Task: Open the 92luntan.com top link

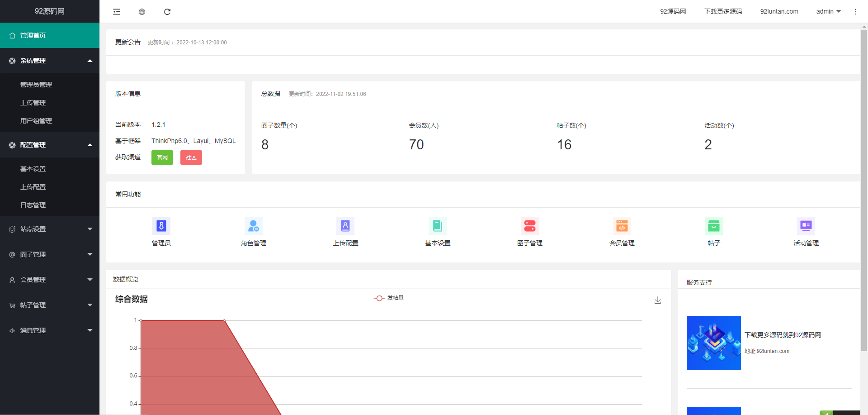Action: point(779,11)
